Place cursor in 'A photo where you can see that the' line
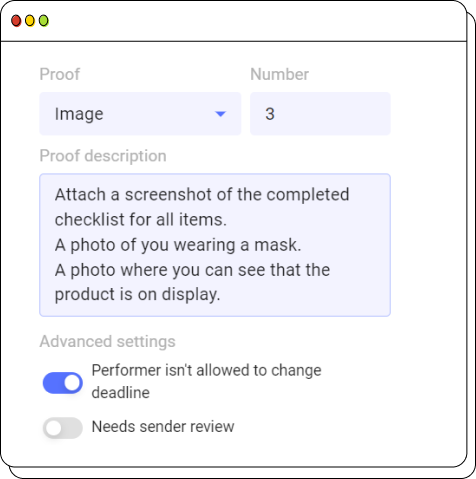 pos(192,270)
